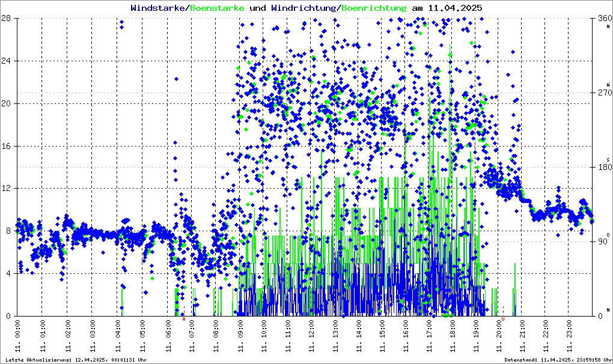Click the time label '11. 08:00'
The width and height of the screenshot is (613, 364).
(x=216, y=336)
